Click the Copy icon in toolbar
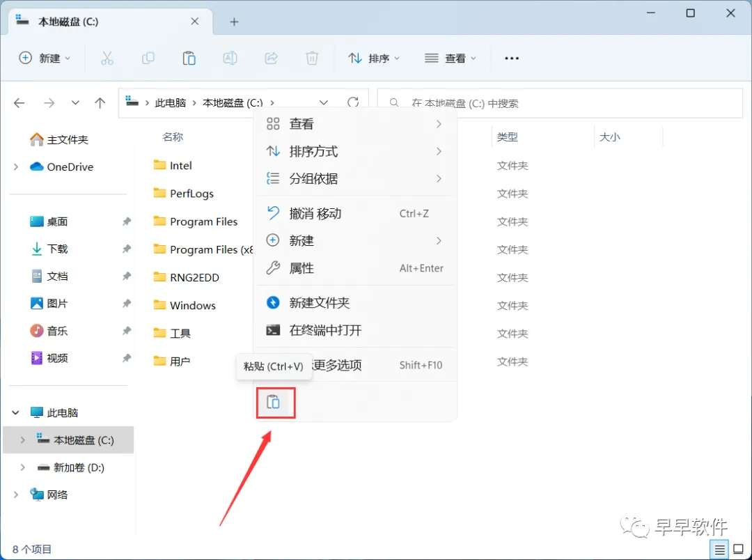The height and width of the screenshot is (560, 752). click(148, 59)
